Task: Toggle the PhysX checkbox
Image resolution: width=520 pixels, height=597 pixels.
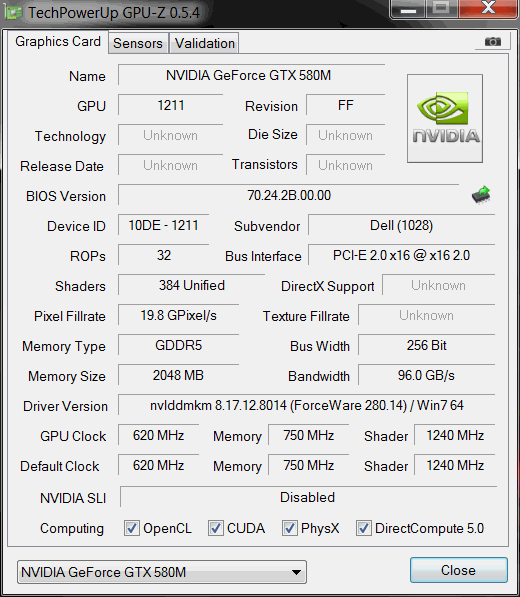Action: click(x=289, y=528)
